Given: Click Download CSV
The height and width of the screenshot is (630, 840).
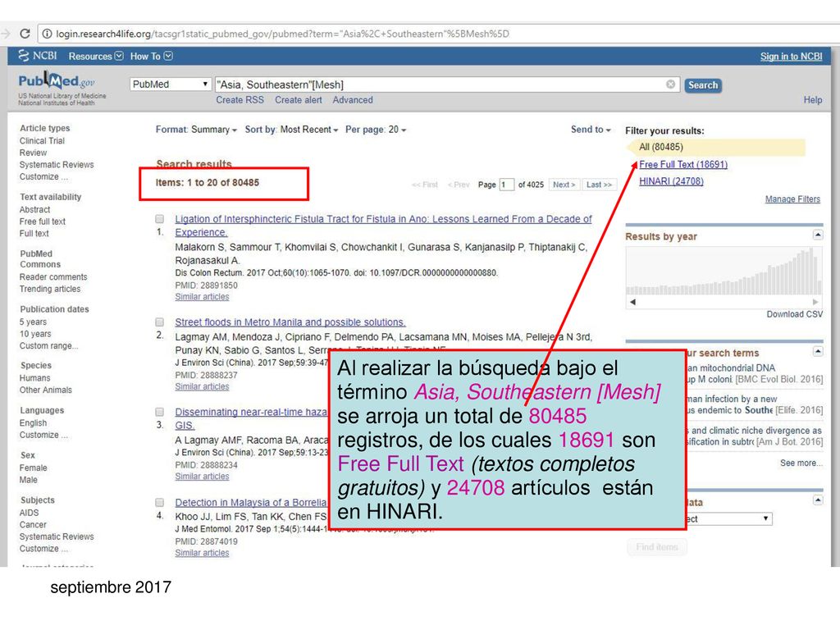Looking at the screenshot, I should click(x=794, y=314).
